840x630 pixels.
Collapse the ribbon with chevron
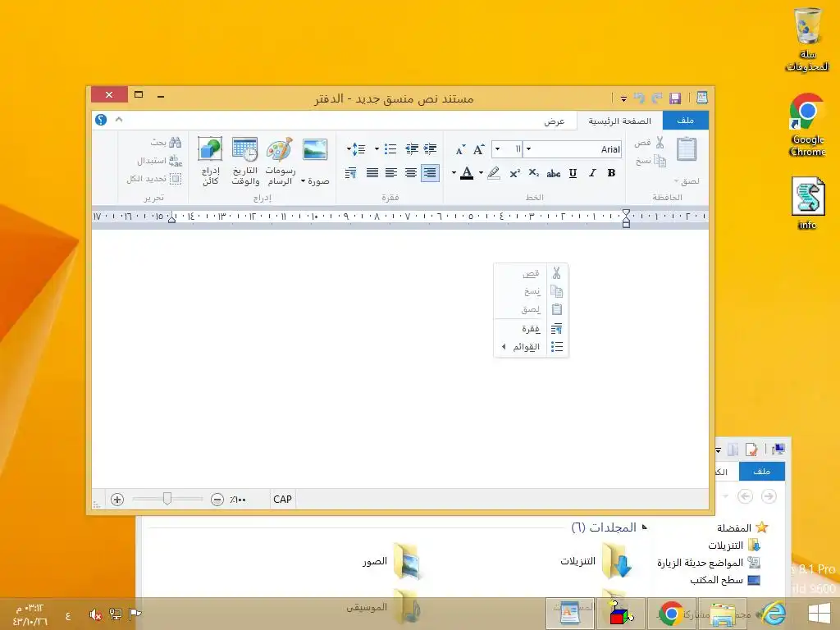(119, 120)
